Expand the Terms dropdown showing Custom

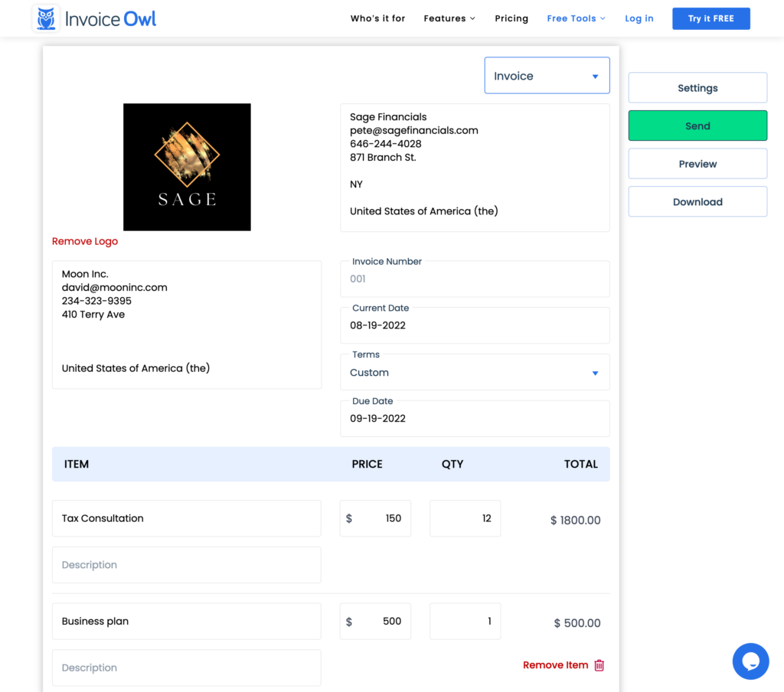pyautogui.click(x=474, y=372)
